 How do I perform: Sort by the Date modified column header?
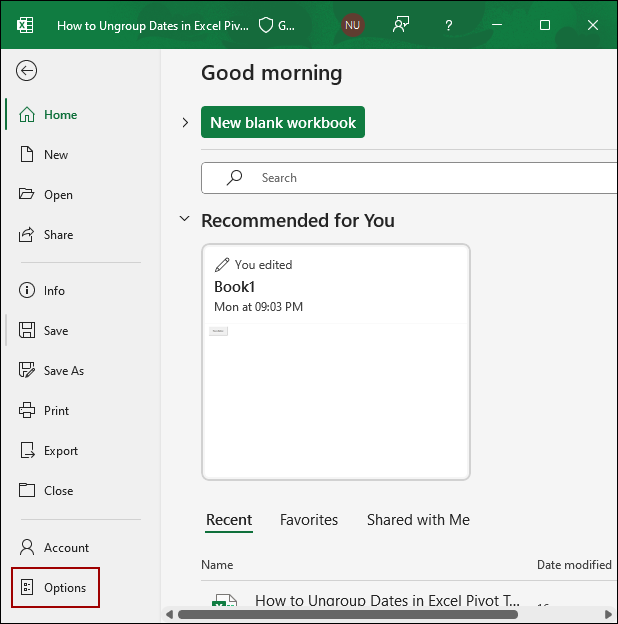574,565
